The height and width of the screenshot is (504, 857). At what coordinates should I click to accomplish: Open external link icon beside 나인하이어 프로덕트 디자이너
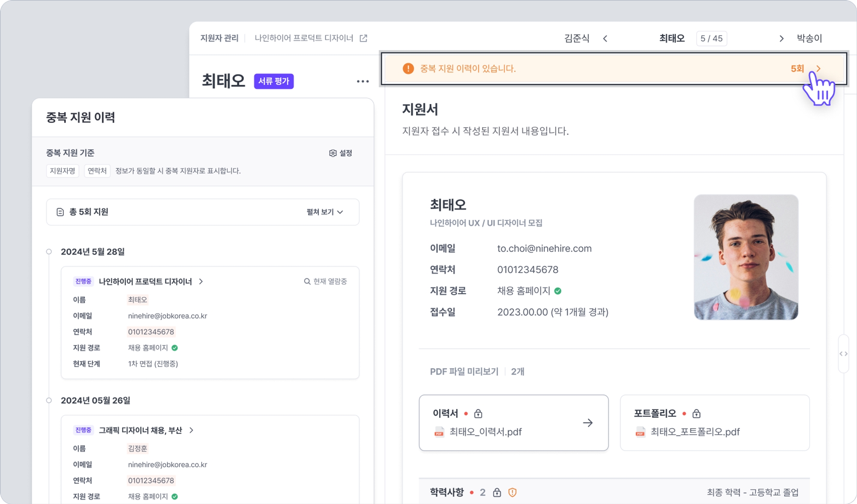[x=363, y=38]
